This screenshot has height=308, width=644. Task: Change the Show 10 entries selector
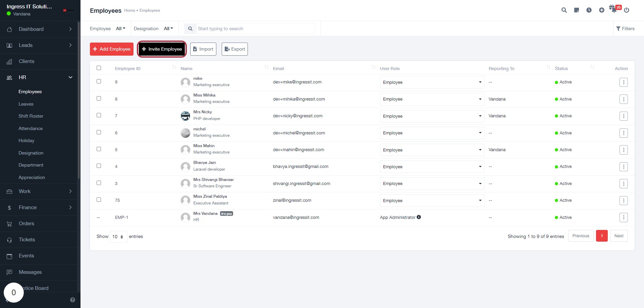tap(118, 237)
